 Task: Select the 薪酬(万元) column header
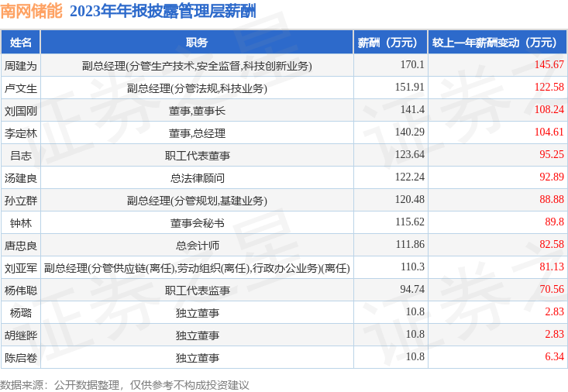pyautogui.click(x=391, y=43)
